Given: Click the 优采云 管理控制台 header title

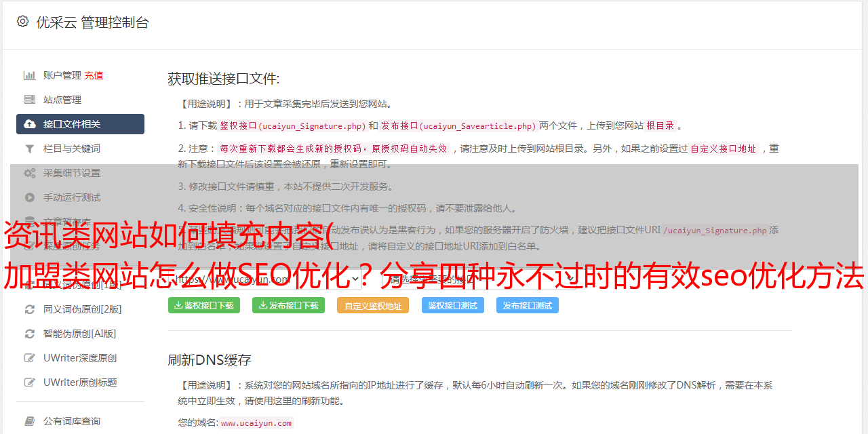Looking at the screenshot, I should click(x=92, y=22).
